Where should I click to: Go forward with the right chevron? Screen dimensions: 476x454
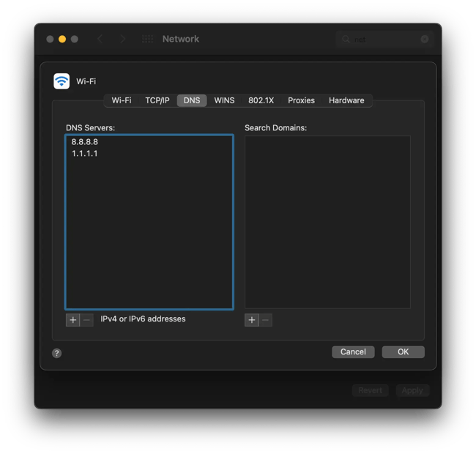pos(122,39)
